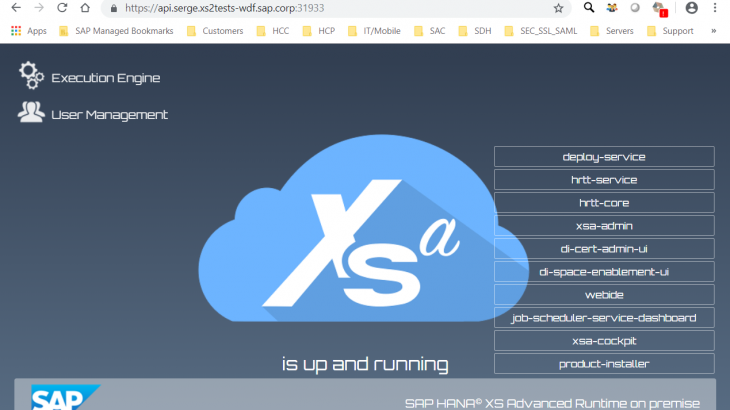This screenshot has width=730, height=410.
Task: Click the gray circle extension icon
Action: [635, 8]
